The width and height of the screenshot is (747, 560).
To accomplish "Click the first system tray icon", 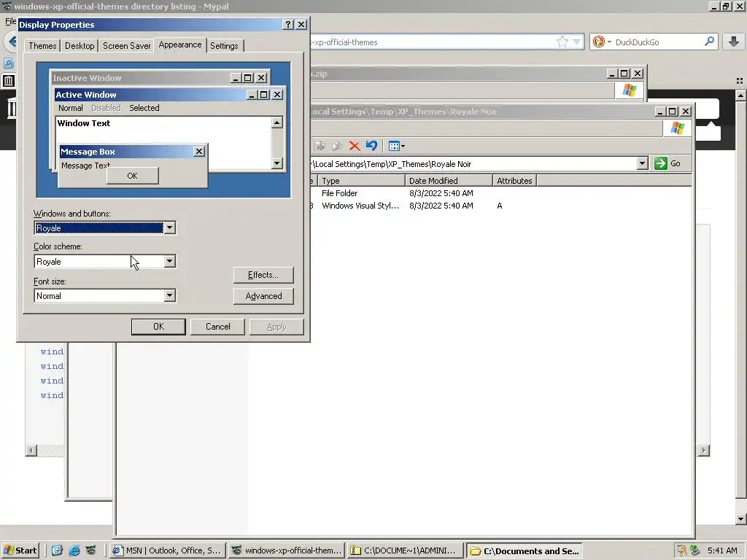I will click(682, 551).
